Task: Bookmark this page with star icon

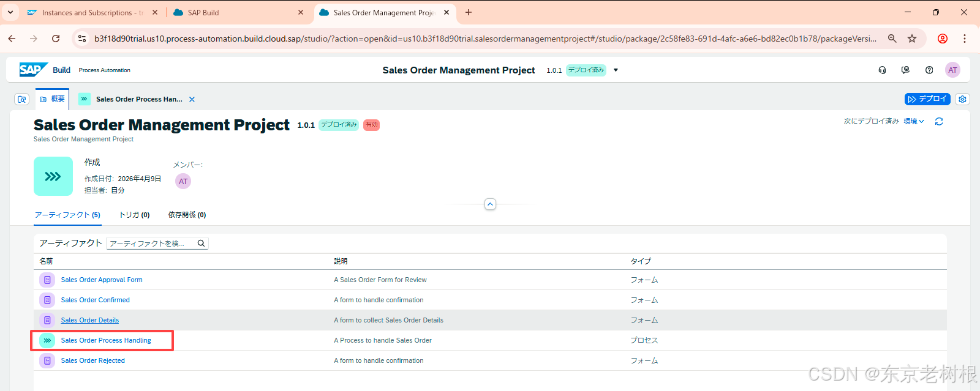Action: [912, 39]
